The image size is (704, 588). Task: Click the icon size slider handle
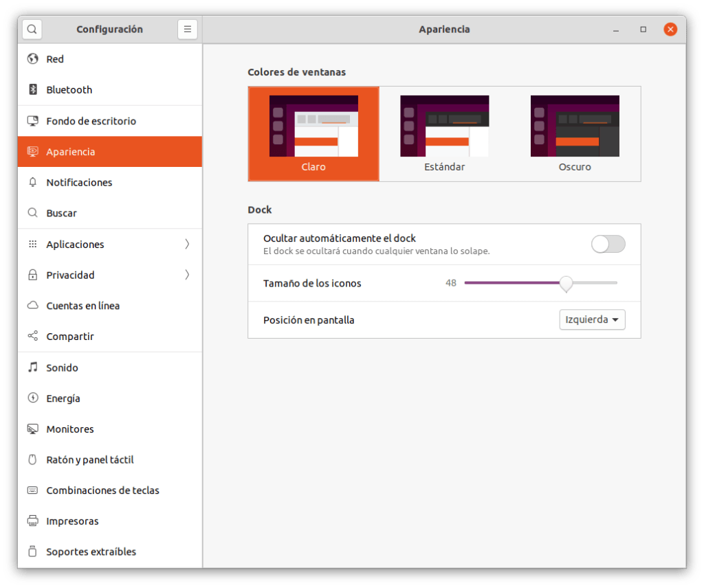point(566,283)
